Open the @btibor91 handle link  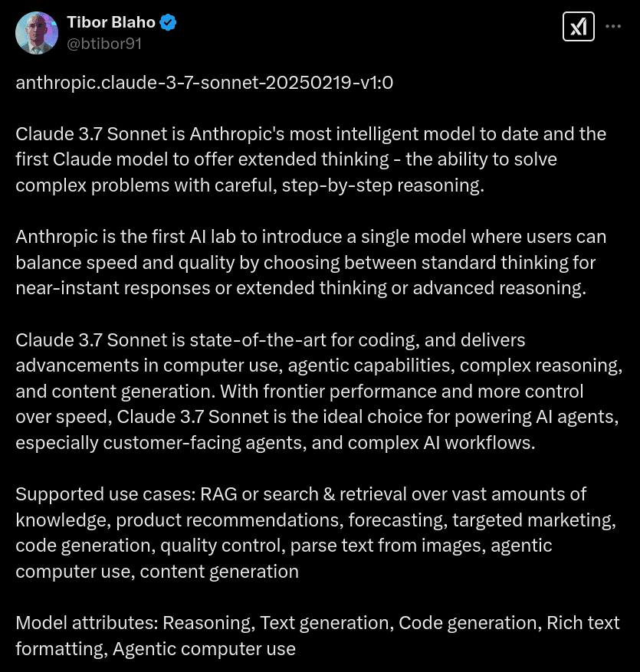(104, 44)
